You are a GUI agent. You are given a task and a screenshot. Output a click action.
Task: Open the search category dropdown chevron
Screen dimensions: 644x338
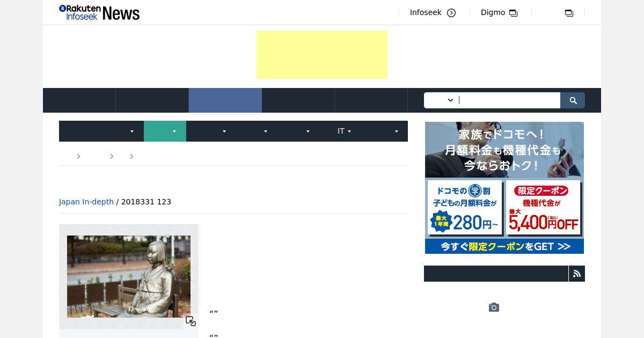click(450, 100)
